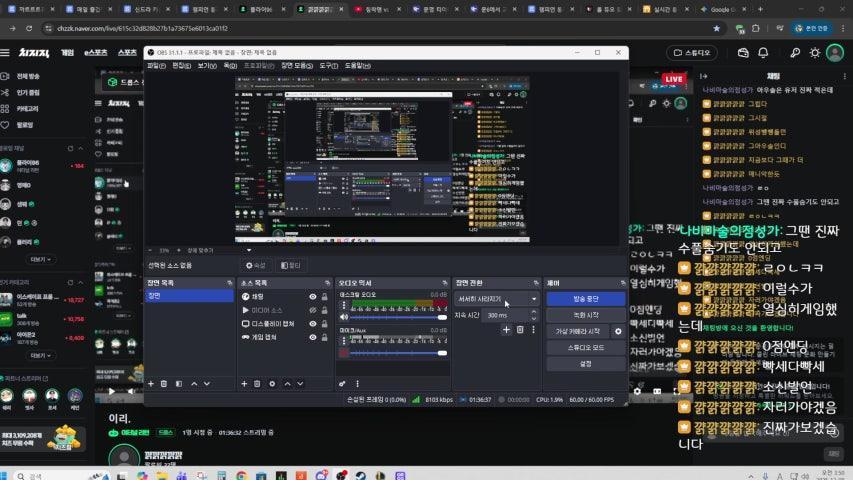The height and width of the screenshot is (480, 853).
Task: Open the 파일 menu in OBS
Action: tap(155, 65)
